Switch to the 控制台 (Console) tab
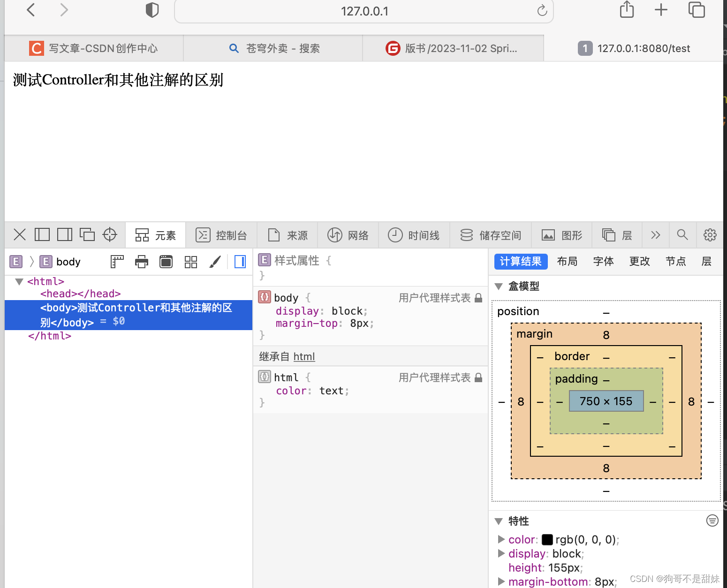 coord(221,235)
